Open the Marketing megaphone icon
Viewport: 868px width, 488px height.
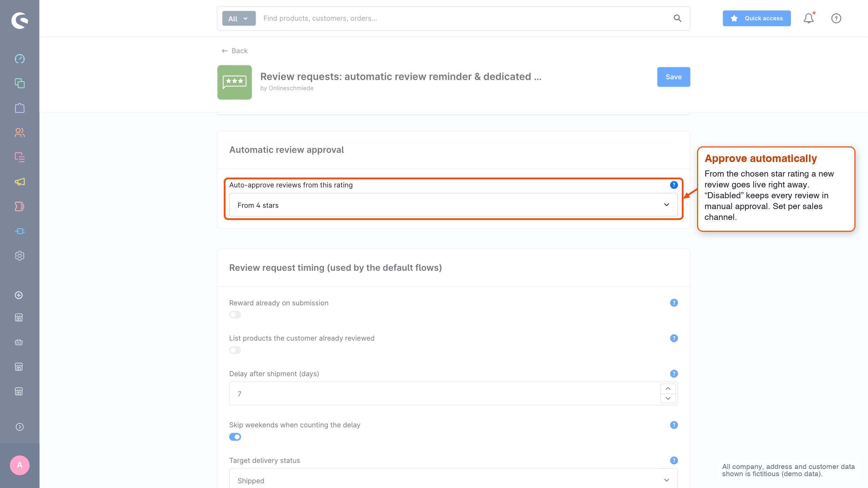pos(20,182)
